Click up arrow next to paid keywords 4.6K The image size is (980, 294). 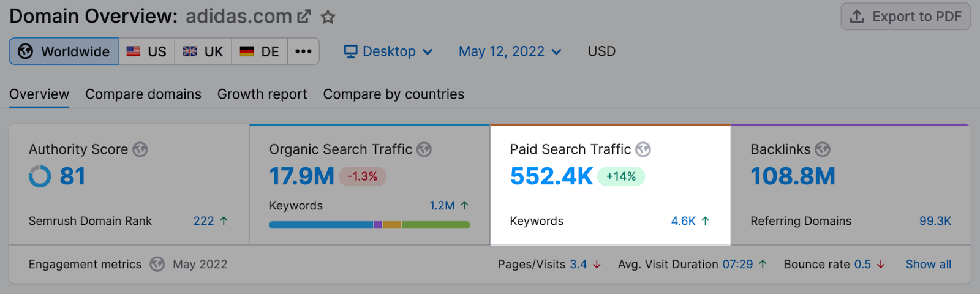point(705,221)
